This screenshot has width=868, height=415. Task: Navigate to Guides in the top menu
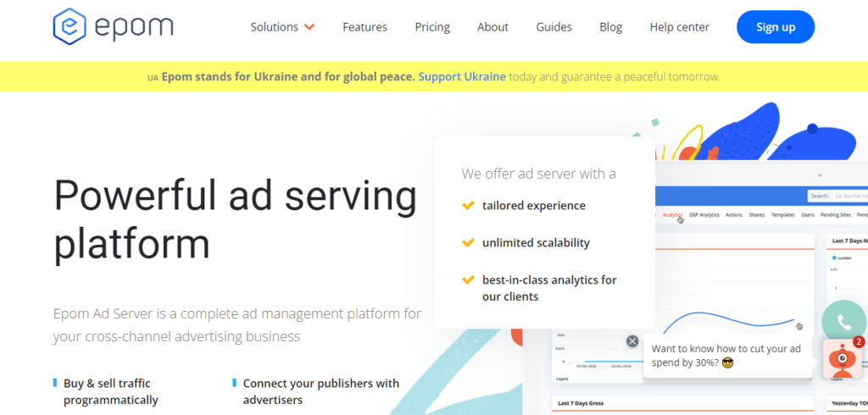tap(554, 27)
